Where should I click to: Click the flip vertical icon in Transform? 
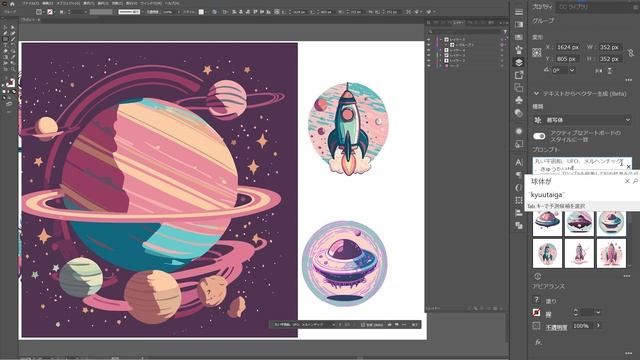pos(609,71)
